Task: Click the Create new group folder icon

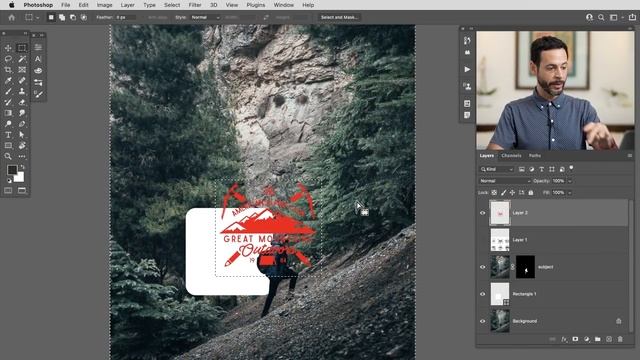Action: click(598, 339)
